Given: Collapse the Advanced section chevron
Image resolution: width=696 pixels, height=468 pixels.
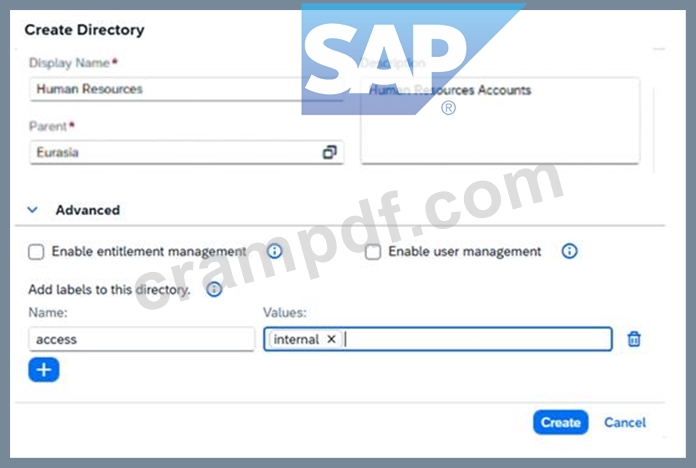Looking at the screenshot, I should 32,210.
